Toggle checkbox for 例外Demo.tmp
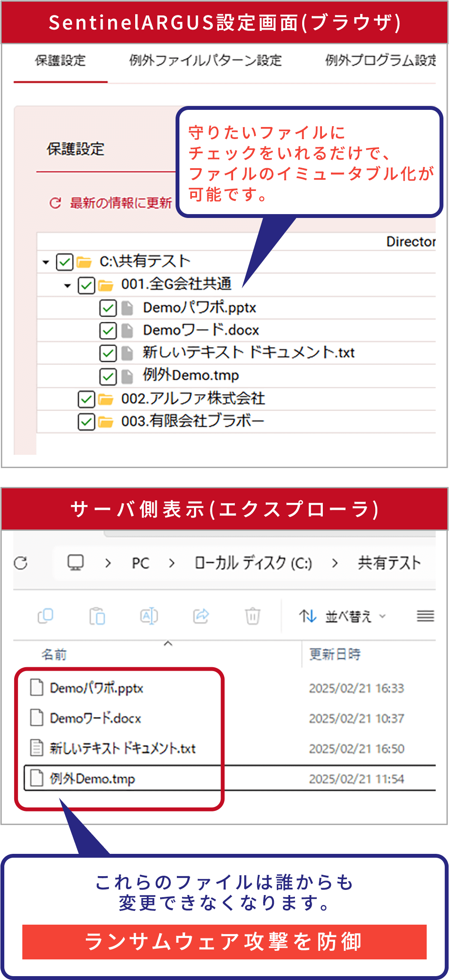 point(108,376)
